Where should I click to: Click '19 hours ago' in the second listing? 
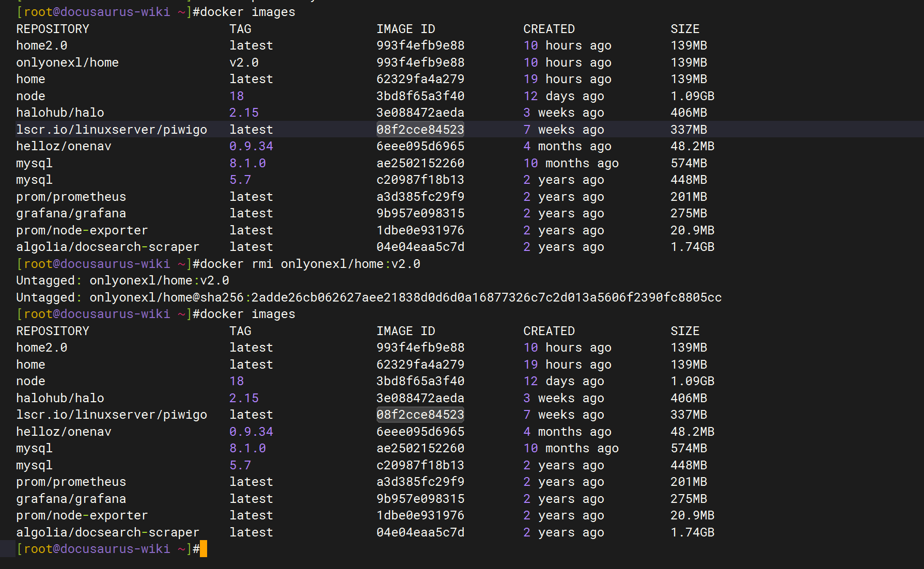(x=568, y=365)
